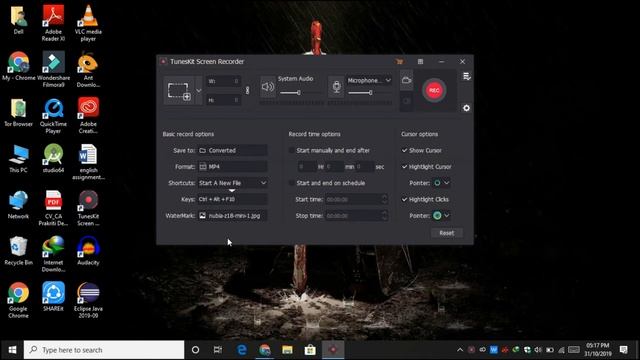Open Microsoft Store from the taskbar
640x360 pixels.
[x=310, y=350]
